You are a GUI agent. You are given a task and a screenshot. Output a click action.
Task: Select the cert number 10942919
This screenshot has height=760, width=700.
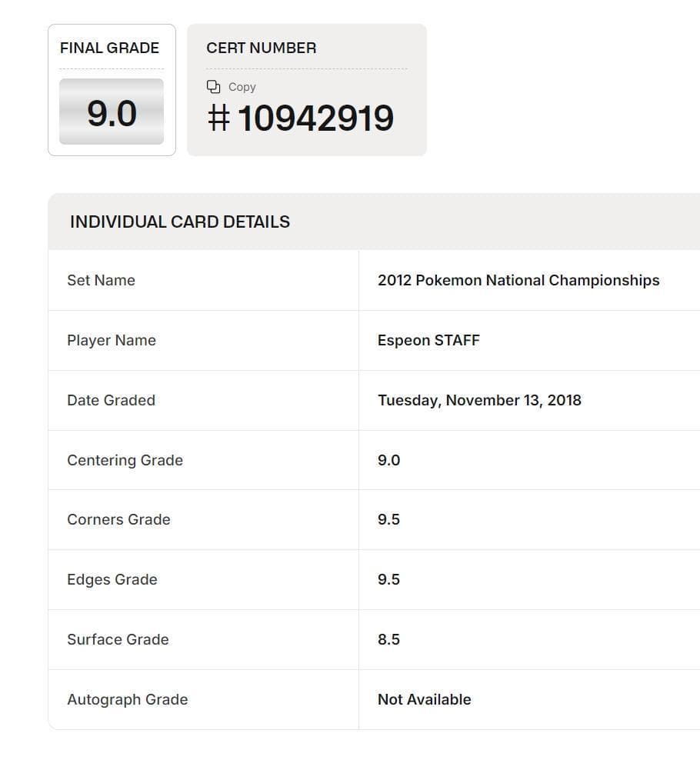[315, 118]
